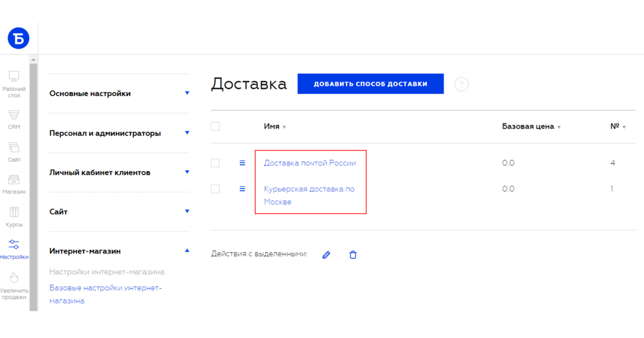
Task: Expand the Личный кабинет клиентов arrow
Action: [187, 172]
